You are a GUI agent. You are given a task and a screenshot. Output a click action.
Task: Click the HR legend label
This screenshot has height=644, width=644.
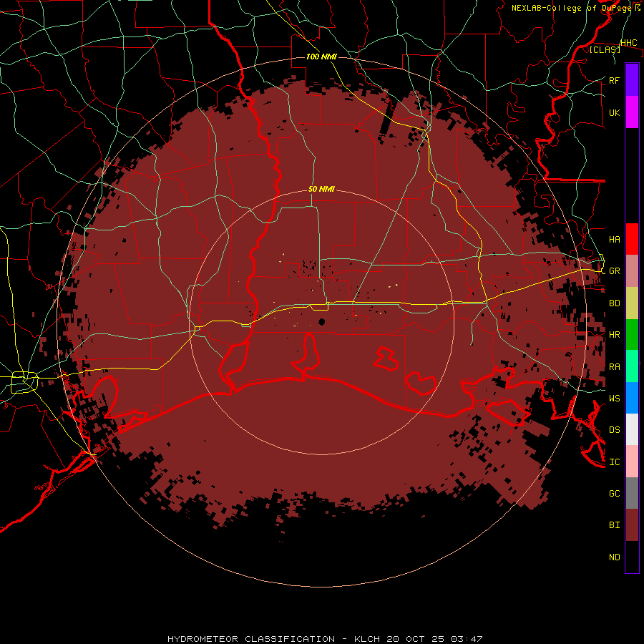[615, 335]
